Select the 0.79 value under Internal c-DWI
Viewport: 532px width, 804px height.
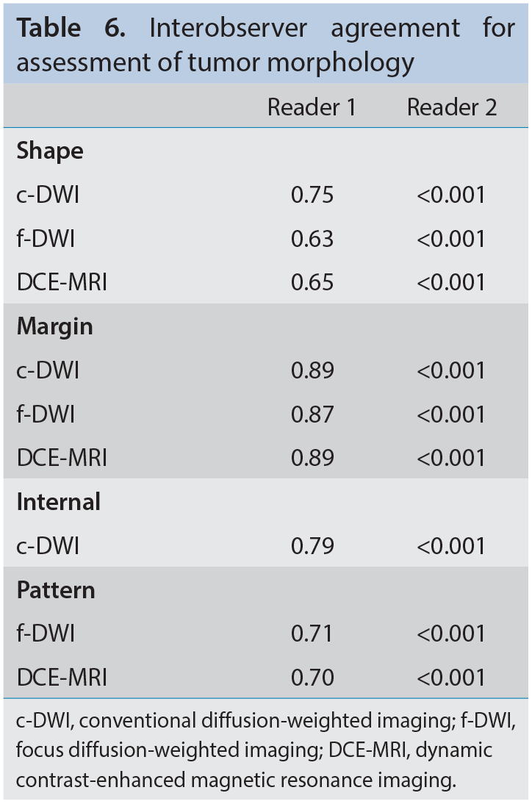point(312,546)
